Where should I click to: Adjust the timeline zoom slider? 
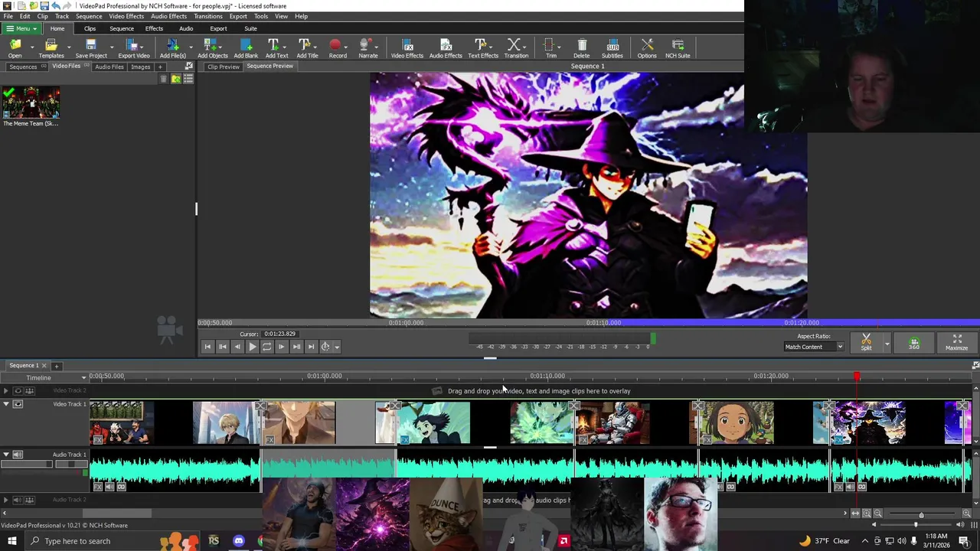coord(921,514)
